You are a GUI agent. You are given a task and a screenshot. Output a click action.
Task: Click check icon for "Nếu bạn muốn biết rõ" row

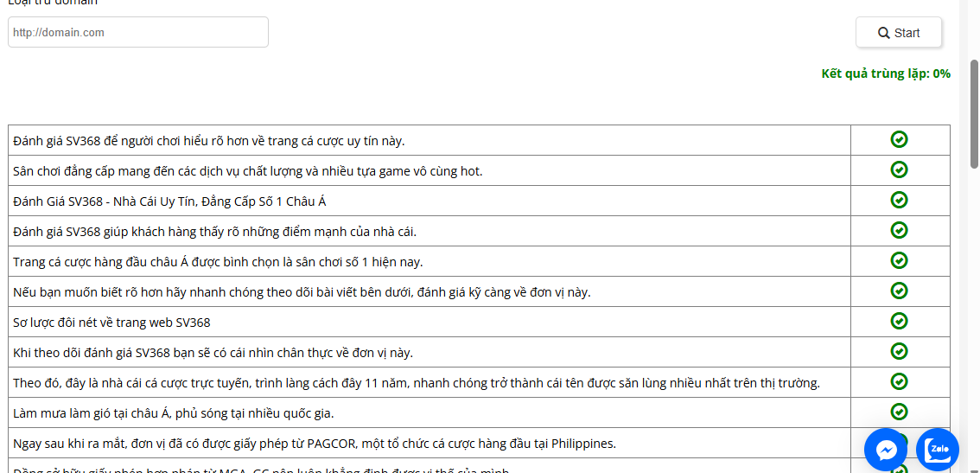coord(899,291)
